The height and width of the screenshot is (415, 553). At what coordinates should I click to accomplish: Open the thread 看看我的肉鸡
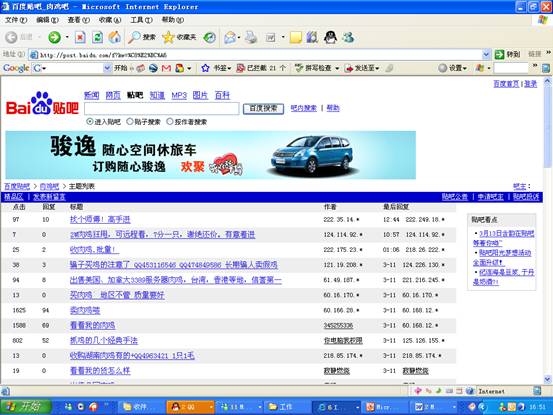(93, 325)
